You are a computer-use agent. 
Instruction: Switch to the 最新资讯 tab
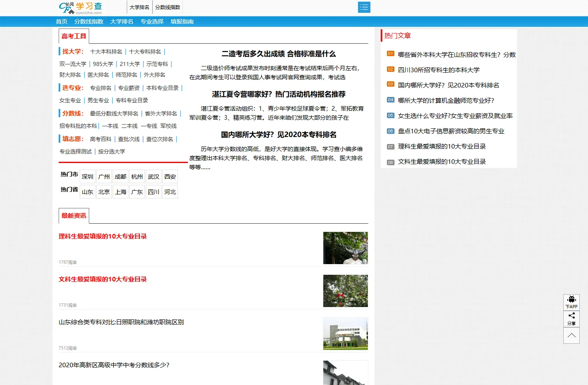pyautogui.click(x=74, y=216)
